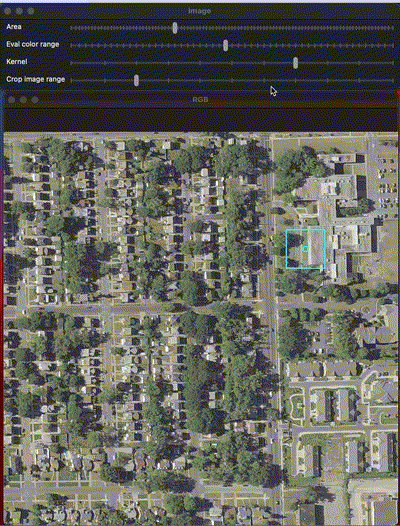Click the Eval color range slider handle

(226, 45)
